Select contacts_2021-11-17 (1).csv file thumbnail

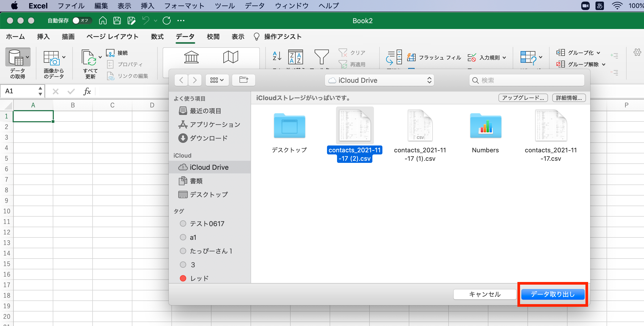pyautogui.click(x=420, y=126)
